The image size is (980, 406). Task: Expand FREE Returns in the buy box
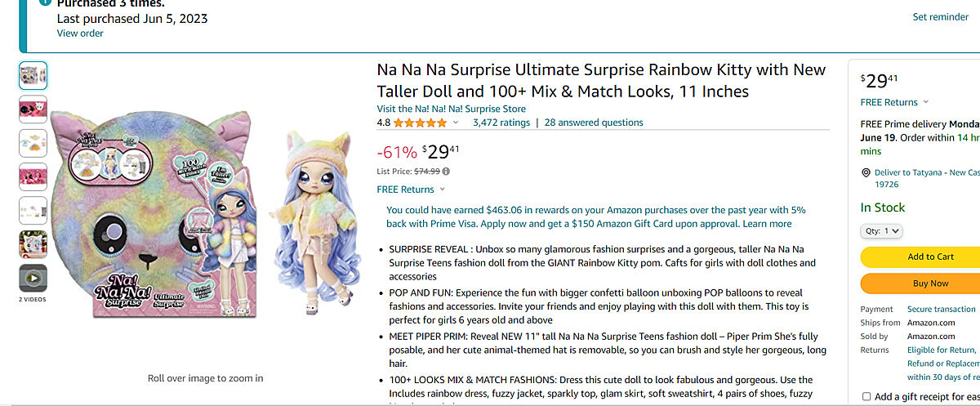tap(894, 102)
